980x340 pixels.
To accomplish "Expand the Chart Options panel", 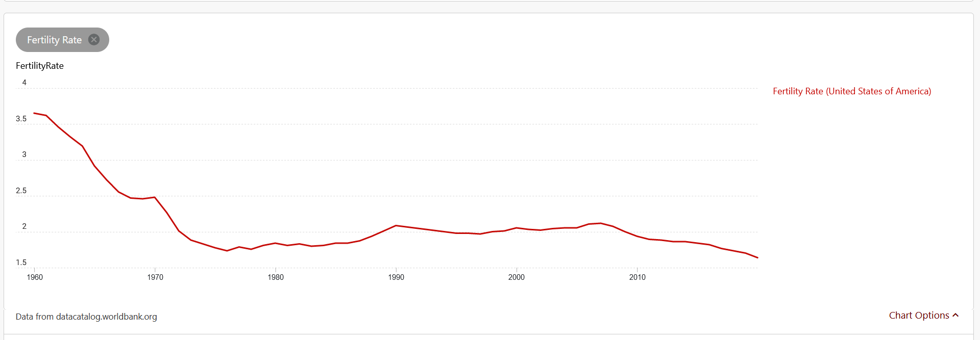I will (x=919, y=316).
